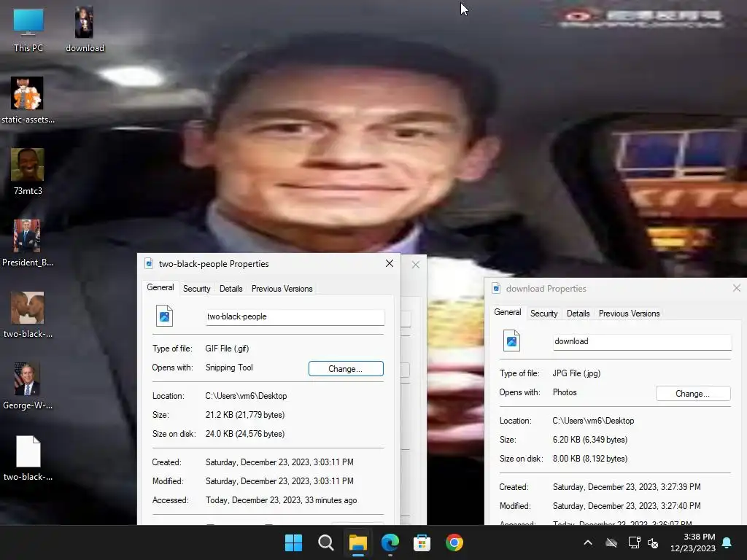Image resolution: width=747 pixels, height=560 pixels.
Task: Click Accessed '33 minutes ago' text
Action: click(281, 500)
